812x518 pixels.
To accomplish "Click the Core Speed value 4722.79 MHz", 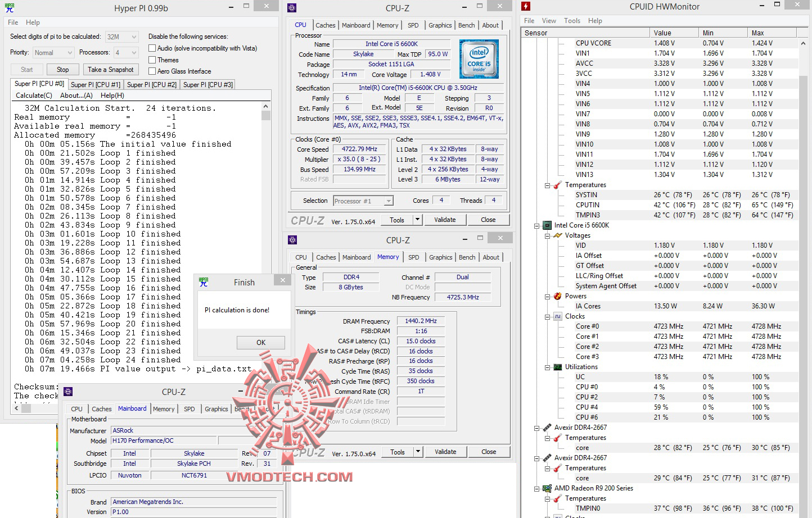I will click(x=359, y=149).
